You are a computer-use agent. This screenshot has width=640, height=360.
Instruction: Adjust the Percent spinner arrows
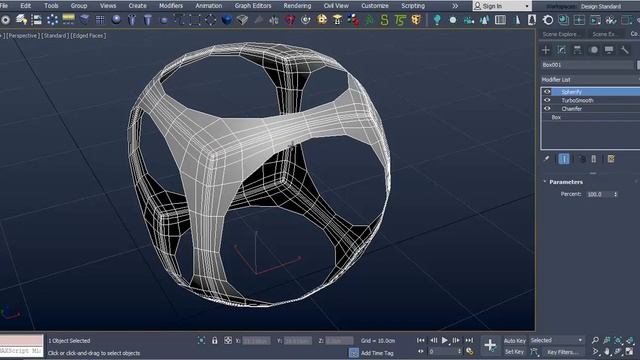point(616,194)
